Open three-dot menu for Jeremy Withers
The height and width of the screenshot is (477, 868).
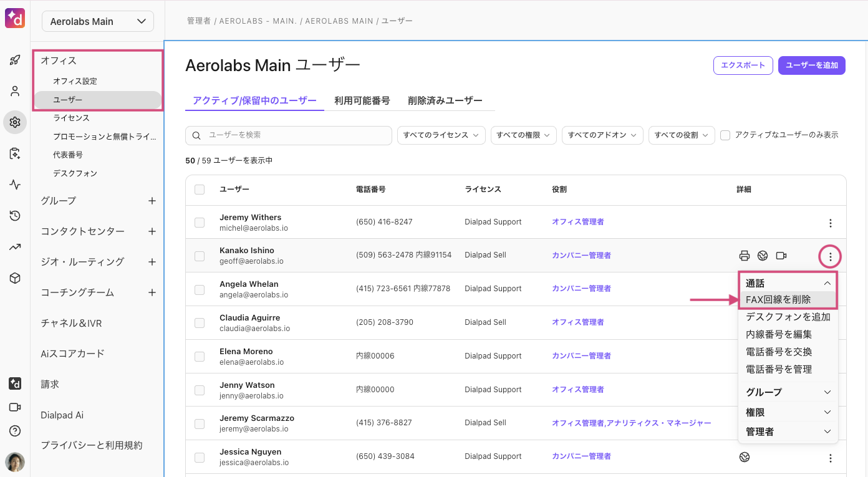click(x=830, y=223)
